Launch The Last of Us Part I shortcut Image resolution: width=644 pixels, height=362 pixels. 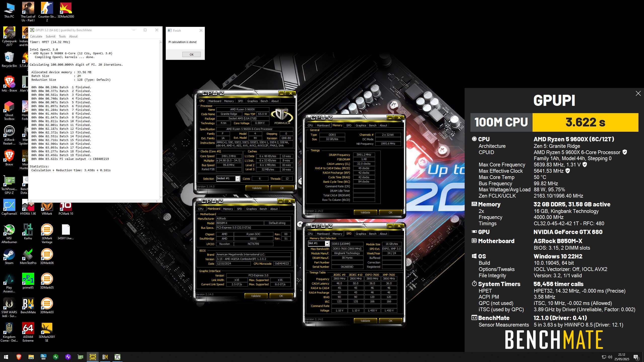pos(28,12)
